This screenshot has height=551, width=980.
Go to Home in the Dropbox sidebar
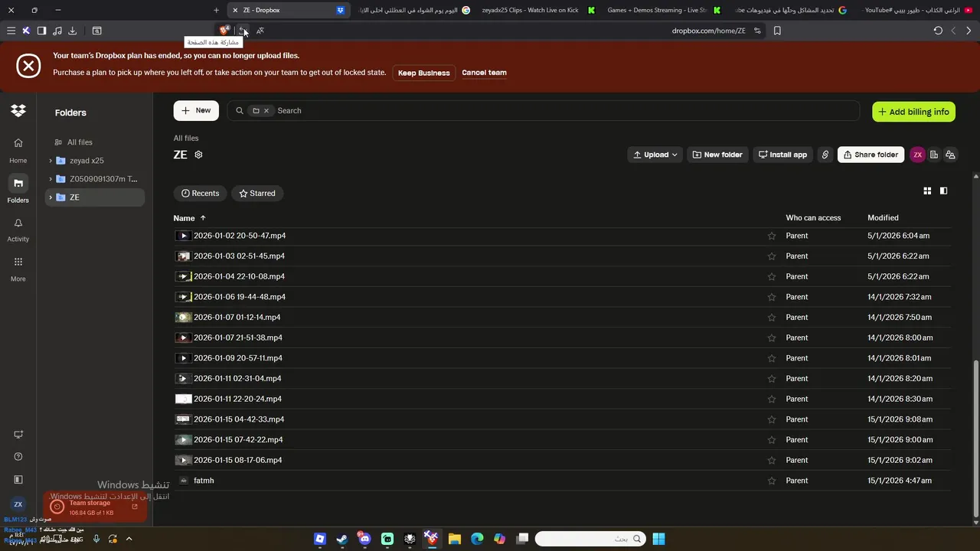coord(18,149)
